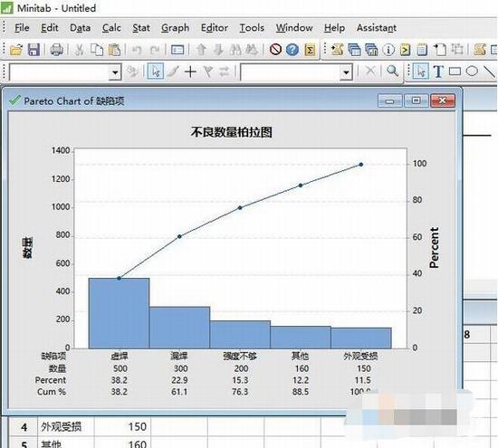Open the Calc menu
The height and width of the screenshot is (448, 498).
click(x=111, y=28)
